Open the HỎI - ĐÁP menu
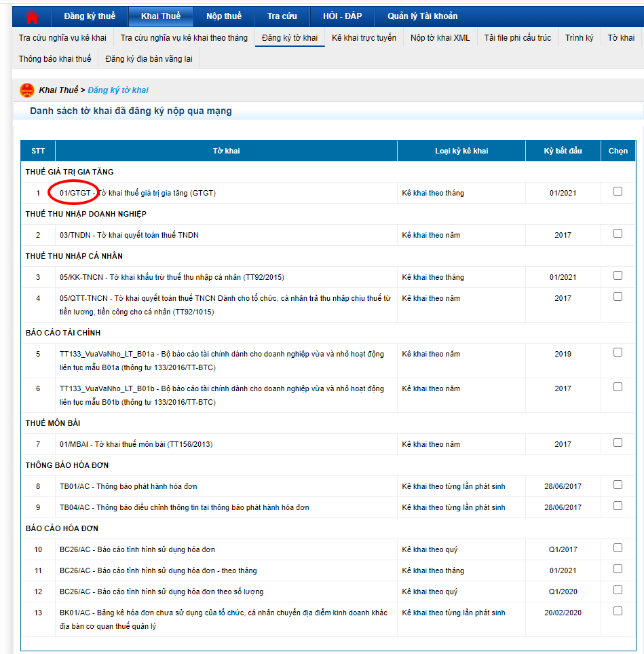Viewport: 644px width, 654px height. tap(342, 16)
